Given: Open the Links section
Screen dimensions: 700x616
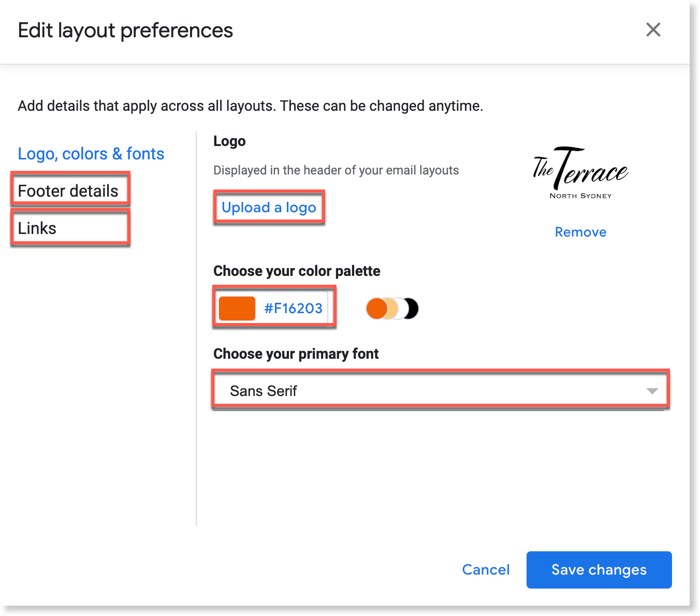Looking at the screenshot, I should coord(37,228).
